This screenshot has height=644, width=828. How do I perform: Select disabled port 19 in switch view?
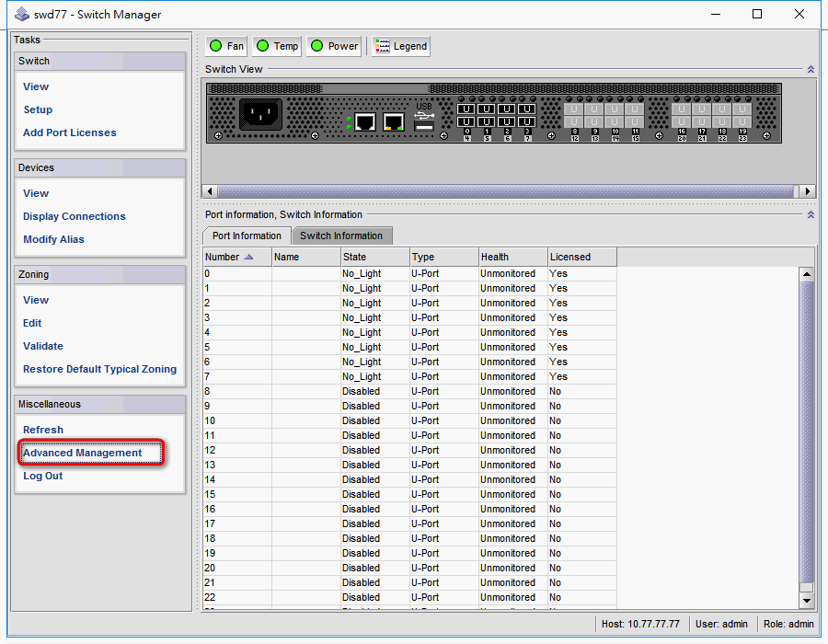click(x=742, y=109)
